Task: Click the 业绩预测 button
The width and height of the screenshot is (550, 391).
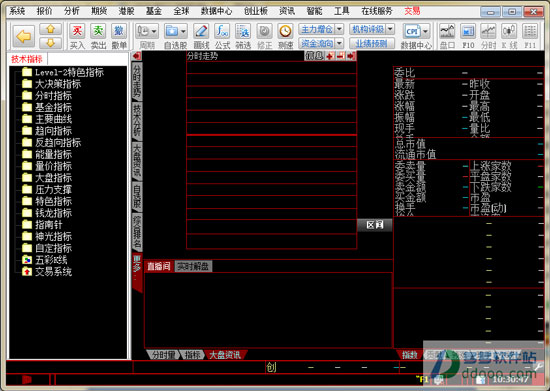Action: pos(372,43)
